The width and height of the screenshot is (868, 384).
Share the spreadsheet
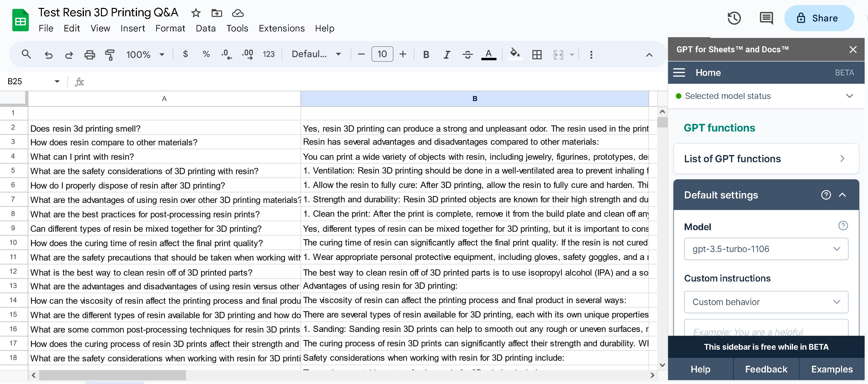click(819, 18)
